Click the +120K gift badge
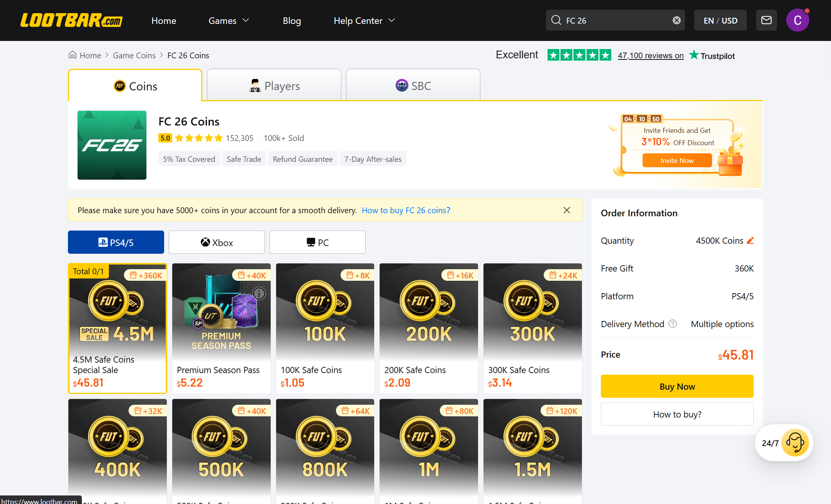This screenshot has height=504, width=831. (561, 411)
